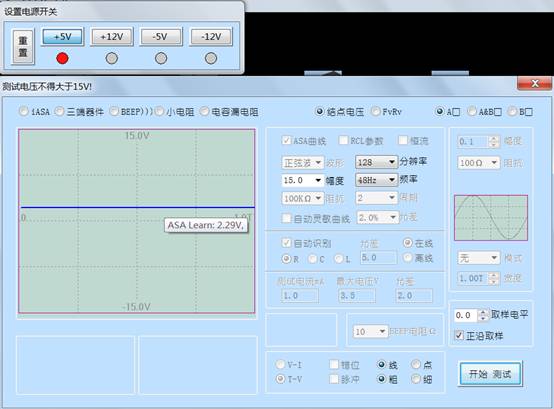Click the +5V power switch button
The width and height of the screenshot is (554, 409).
pyautogui.click(x=63, y=36)
